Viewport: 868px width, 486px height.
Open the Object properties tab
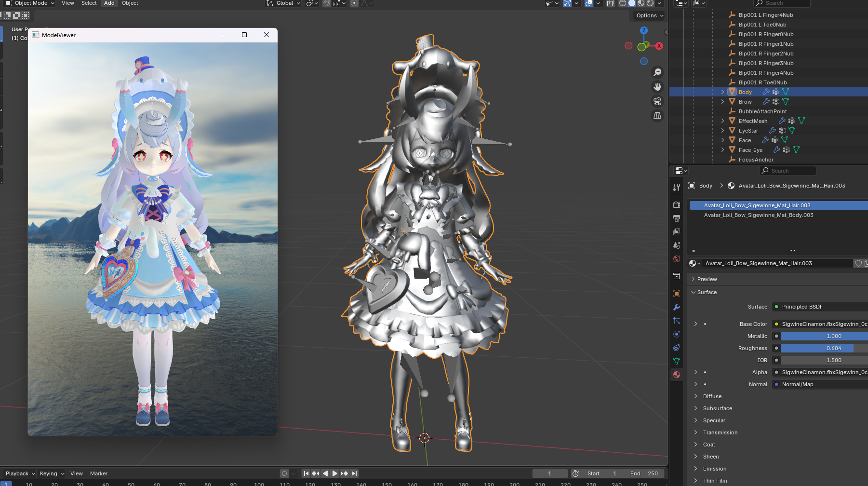[677, 294]
